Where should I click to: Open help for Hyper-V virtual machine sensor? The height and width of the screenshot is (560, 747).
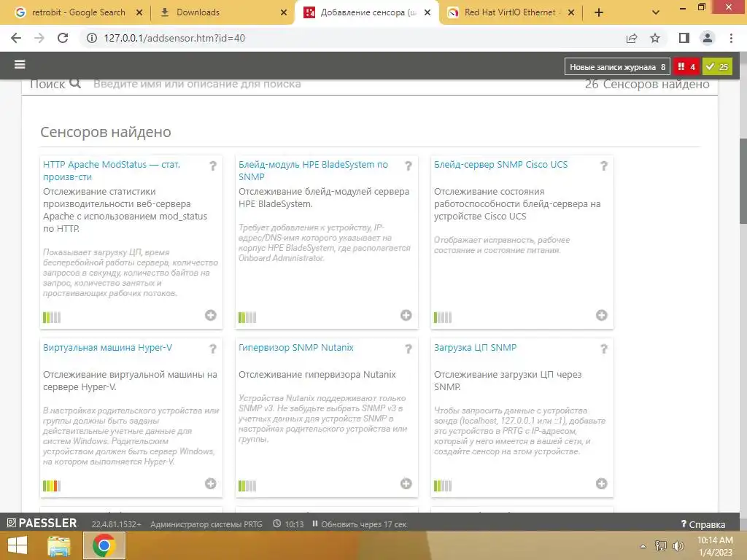tap(213, 349)
